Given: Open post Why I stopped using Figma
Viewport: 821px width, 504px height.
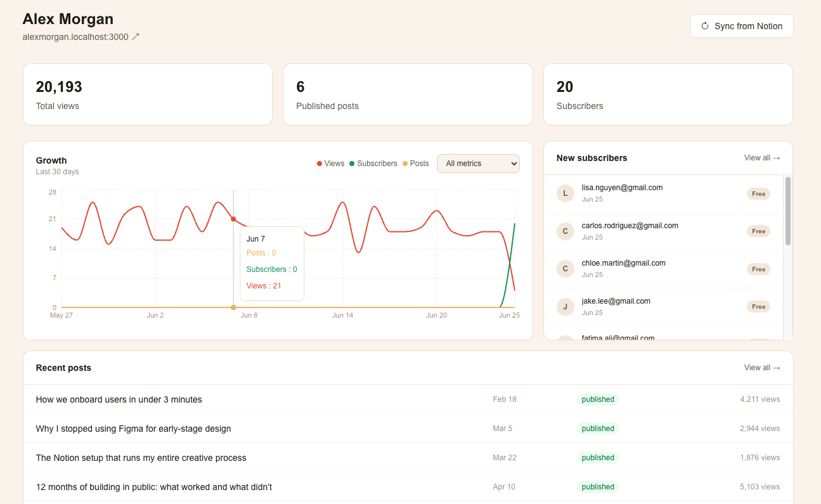Looking at the screenshot, I should 133,429.
